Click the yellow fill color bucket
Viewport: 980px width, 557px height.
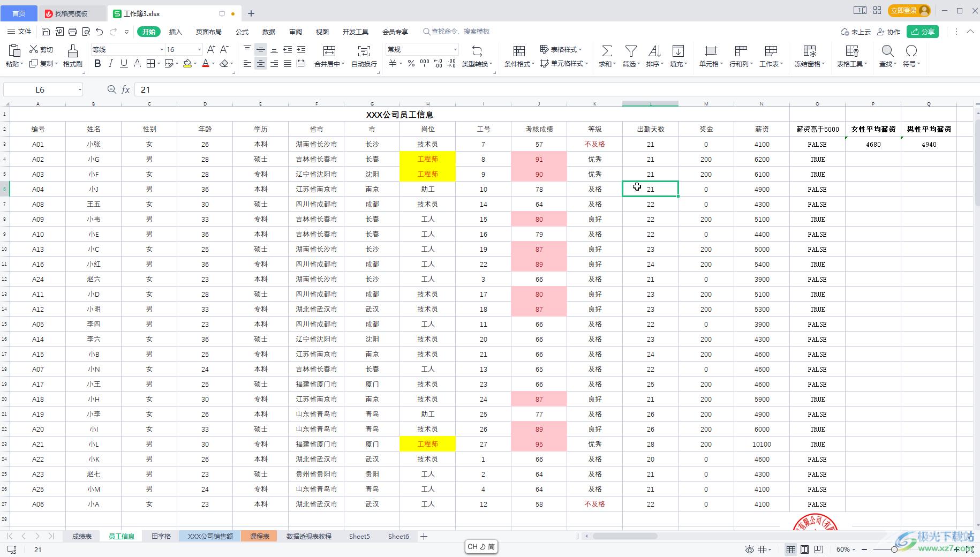187,63
